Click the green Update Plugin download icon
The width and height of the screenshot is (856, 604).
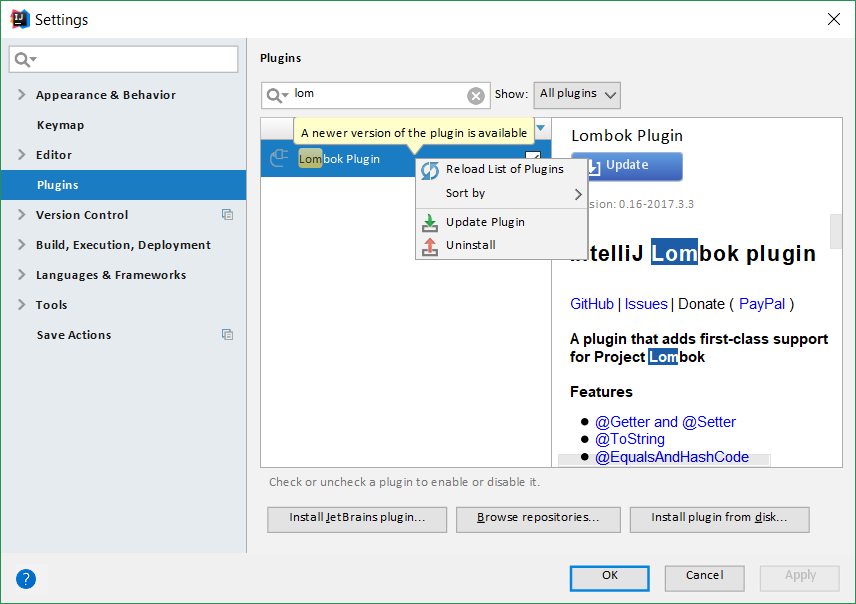430,223
